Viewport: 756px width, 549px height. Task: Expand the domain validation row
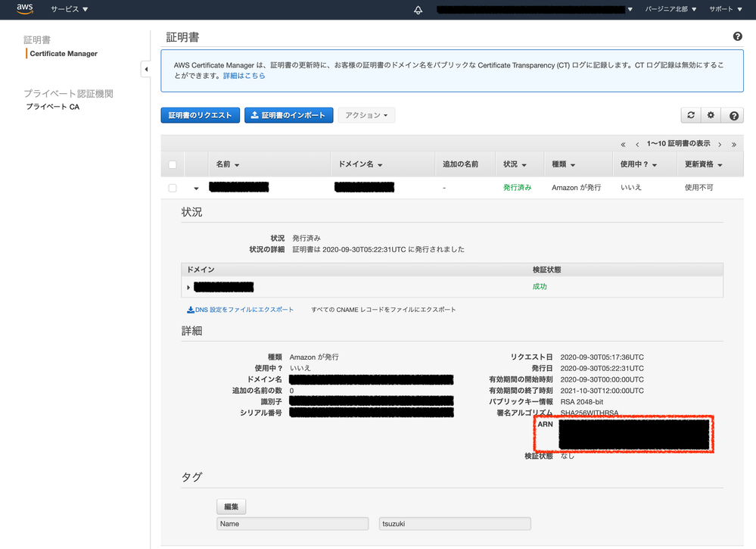click(188, 288)
